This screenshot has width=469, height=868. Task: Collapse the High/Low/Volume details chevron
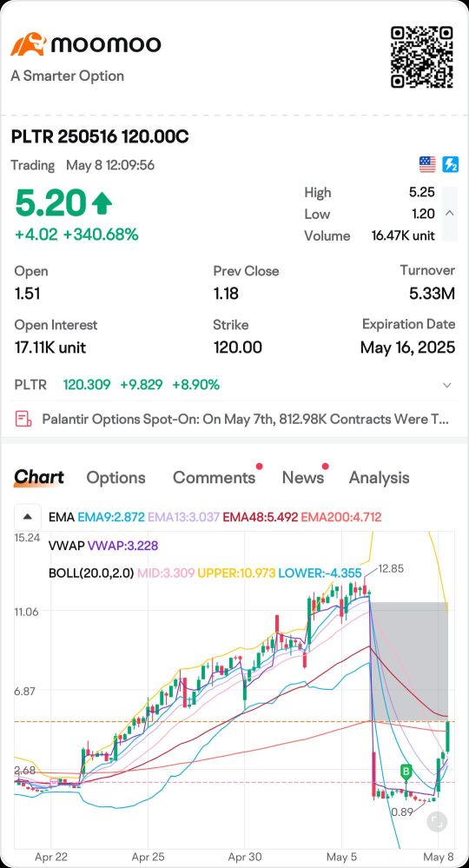[x=450, y=213]
